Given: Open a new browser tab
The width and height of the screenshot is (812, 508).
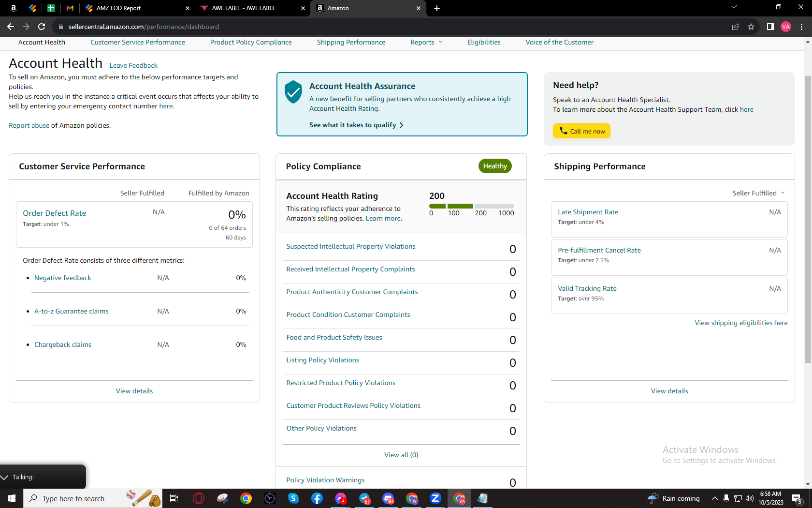Looking at the screenshot, I should tap(437, 8).
